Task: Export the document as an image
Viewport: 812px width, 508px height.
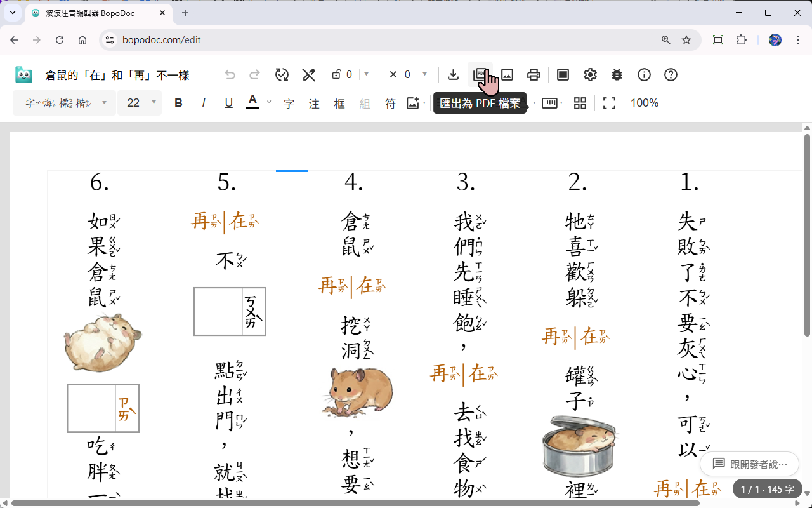Action: point(507,74)
